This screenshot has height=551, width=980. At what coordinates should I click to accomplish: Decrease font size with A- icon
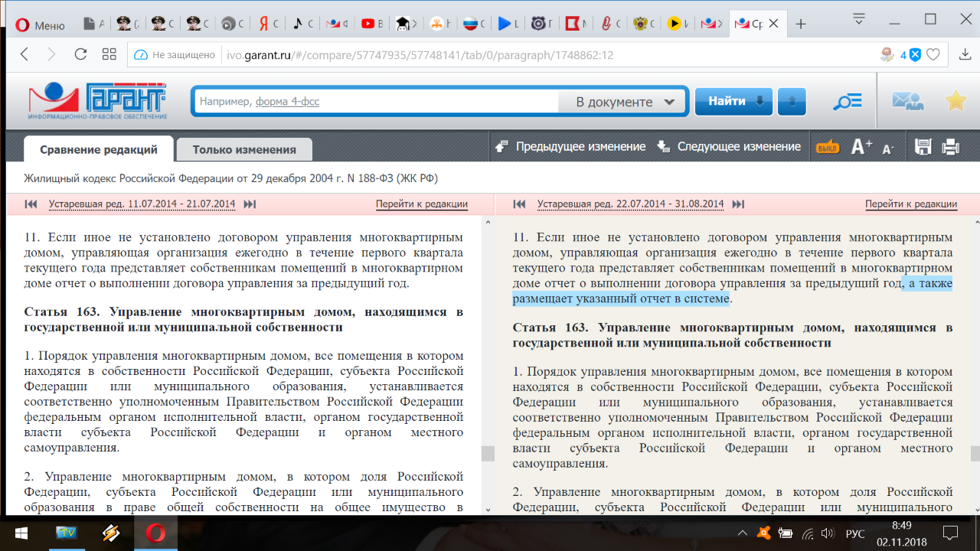pos(888,148)
